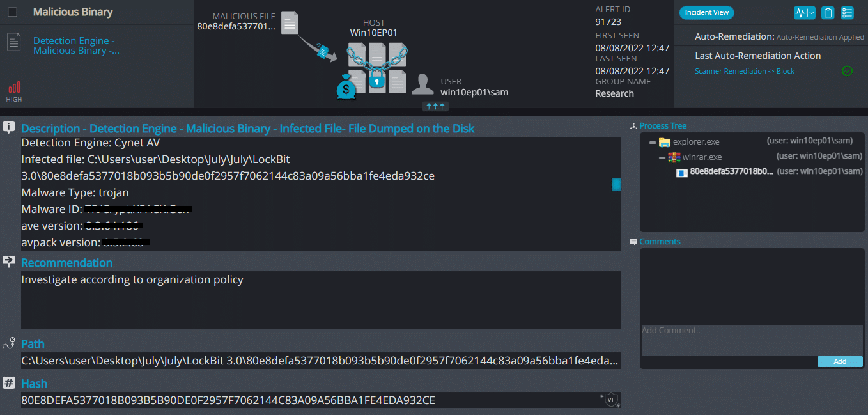Click the checklist icon button
The image size is (868, 415).
point(848,13)
